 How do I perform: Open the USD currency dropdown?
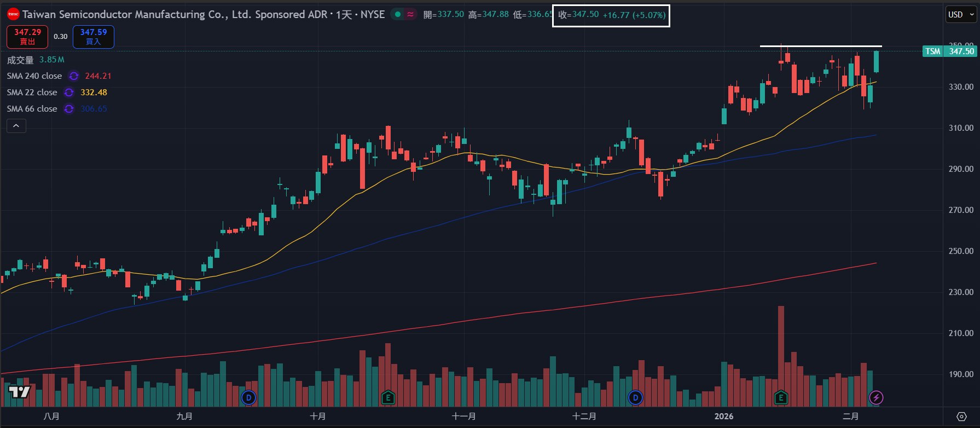[961, 15]
